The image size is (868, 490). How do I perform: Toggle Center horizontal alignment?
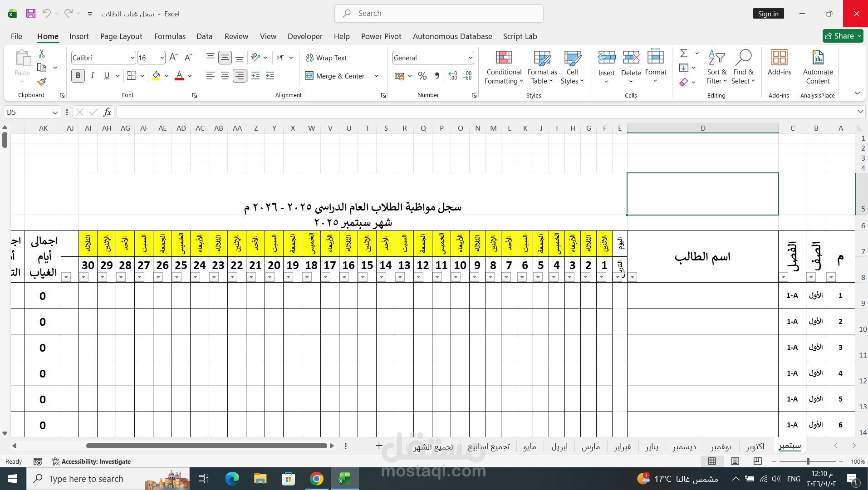point(225,76)
